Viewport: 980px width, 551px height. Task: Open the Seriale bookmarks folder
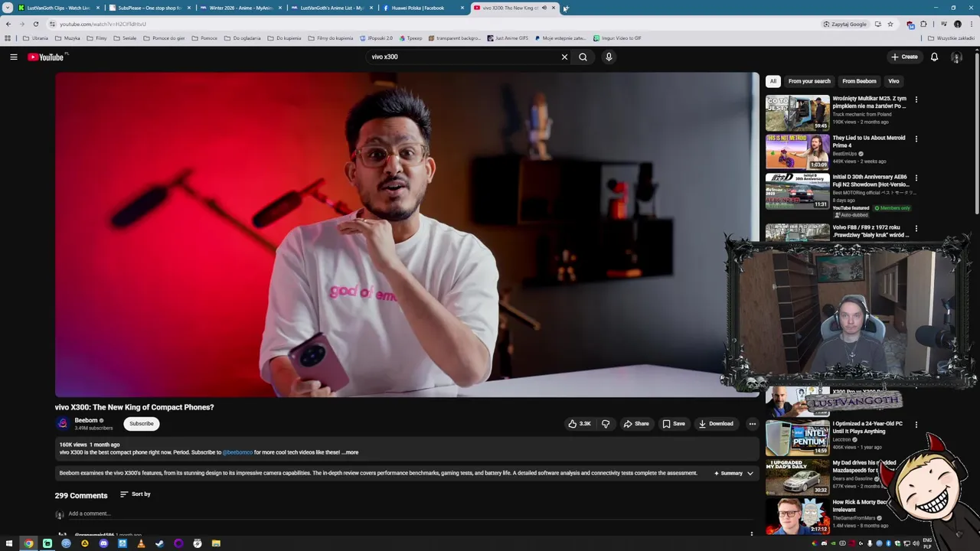pyautogui.click(x=125, y=38)
